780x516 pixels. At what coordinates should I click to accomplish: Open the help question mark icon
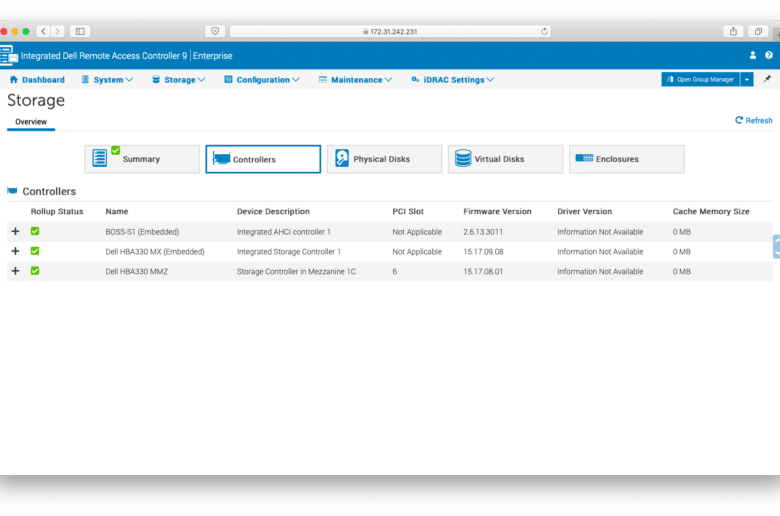point(769,55)
